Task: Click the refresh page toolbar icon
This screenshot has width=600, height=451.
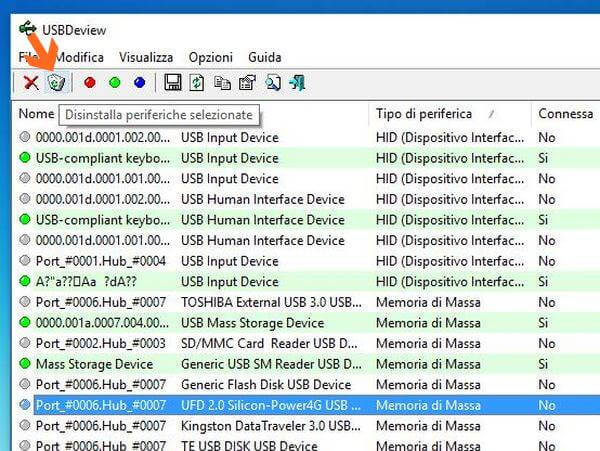Action: [x=197, y=82]
